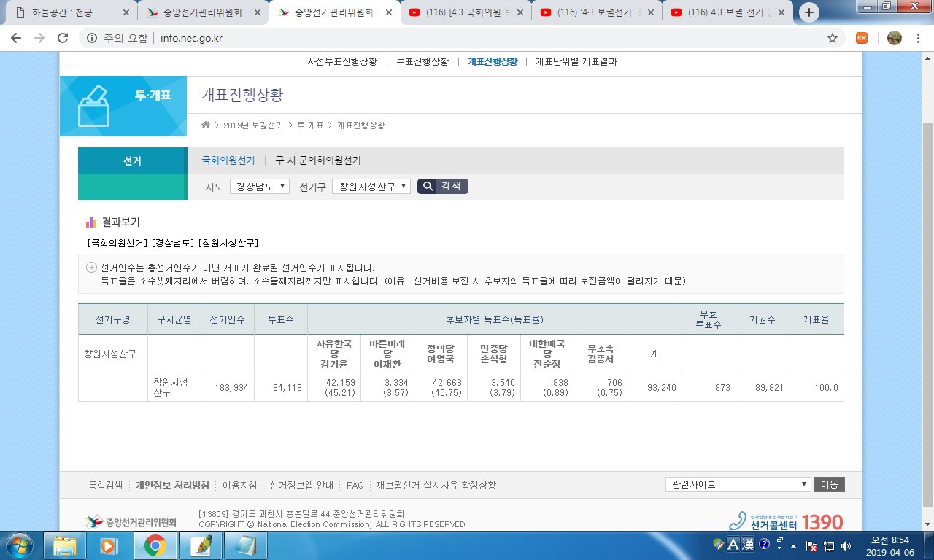Reload the current page
The height and width of the screenshot is (560, 934).
(x=63, y=39)
